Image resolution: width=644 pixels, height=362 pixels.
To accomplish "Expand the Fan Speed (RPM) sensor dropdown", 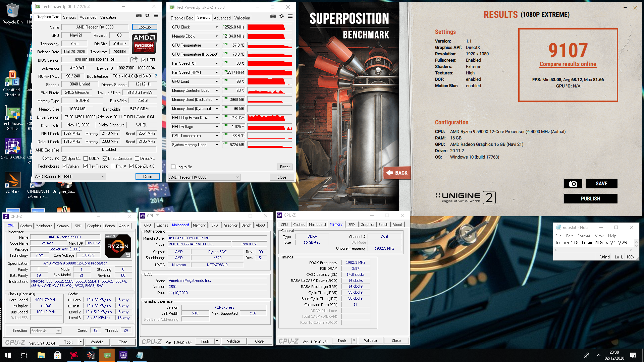I will [x=217, y=72].
